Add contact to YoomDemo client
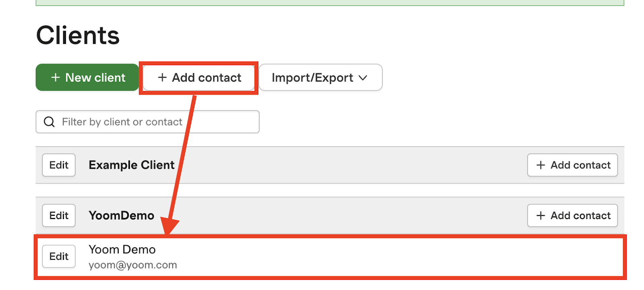 point(572,216)
